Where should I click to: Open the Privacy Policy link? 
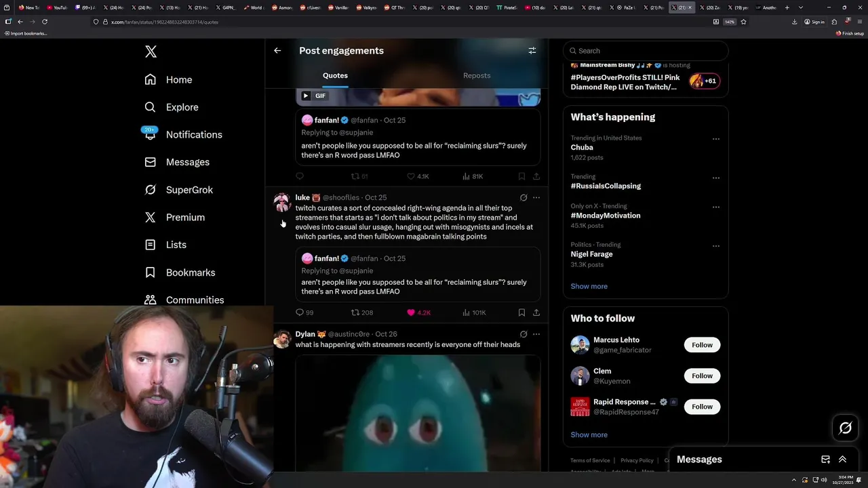pos(637,460)
